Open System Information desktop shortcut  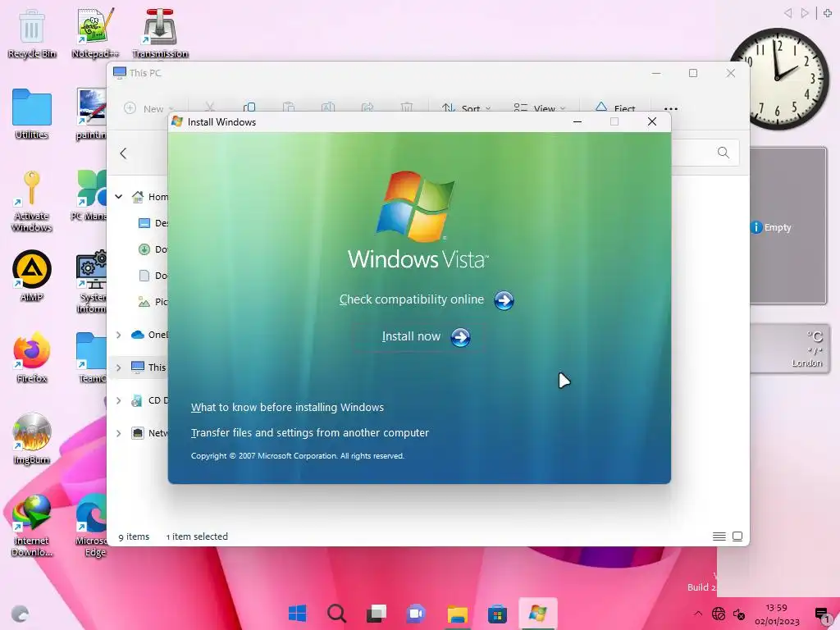pyautogui.click(x=92, y=282)
